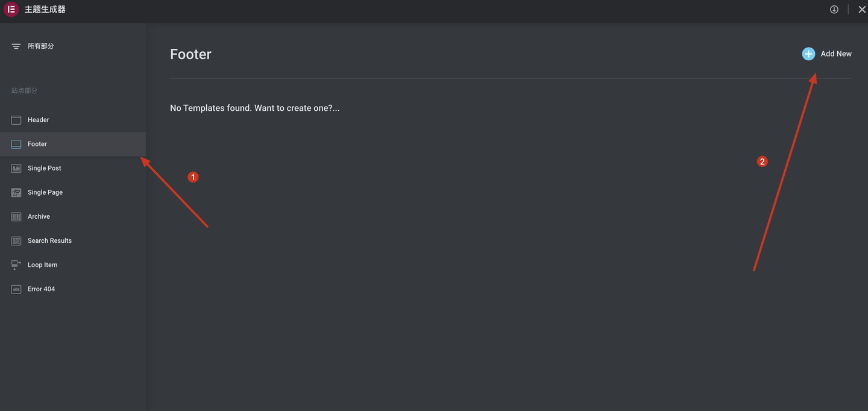
Task: Click the Search Results icon
Action: point(16,240)
